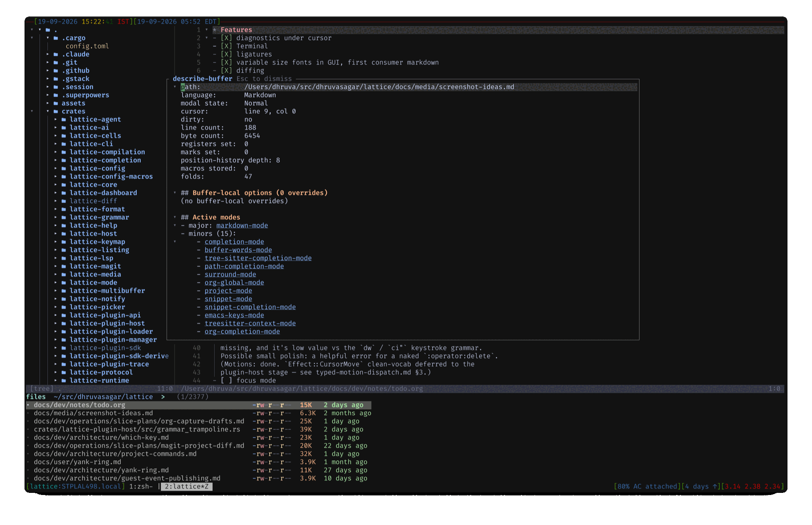Check the 'focus mode' todo checkbox

pos(226,380)
